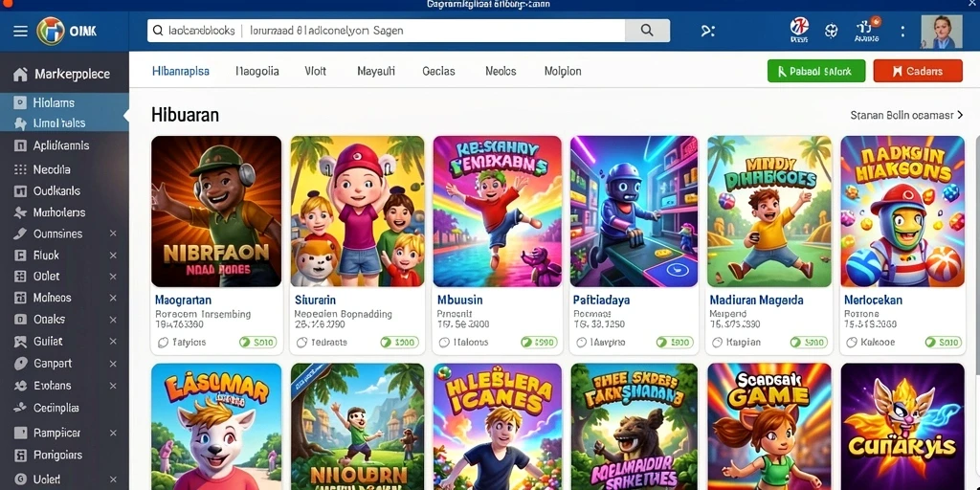
Task: Click the round logo next to OINK
Action: click(50, 31)
